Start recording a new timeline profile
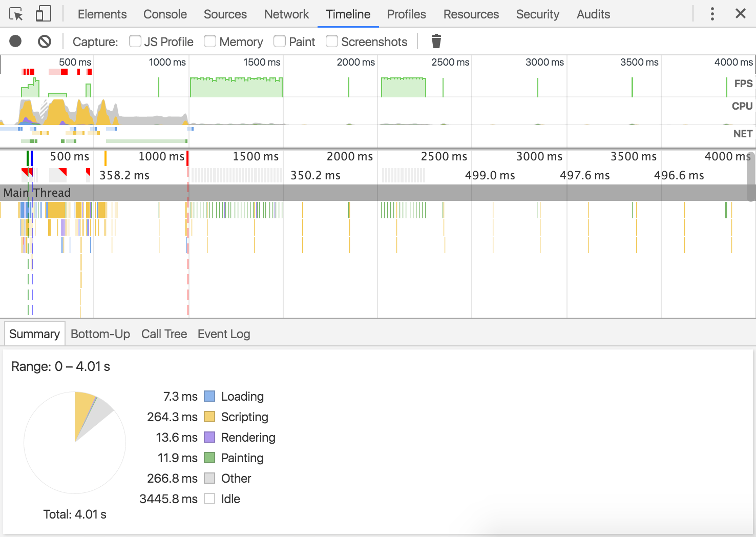 [15, 42]
